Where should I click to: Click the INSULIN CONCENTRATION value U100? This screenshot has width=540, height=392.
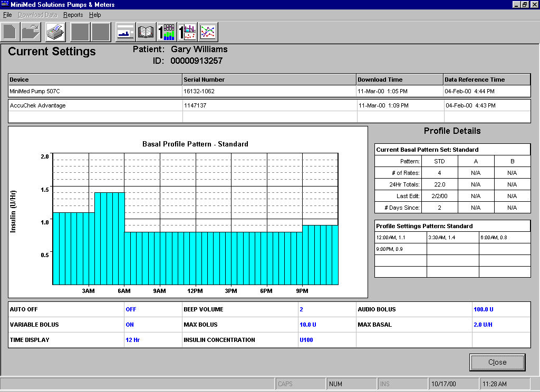[x=306, y=340]
